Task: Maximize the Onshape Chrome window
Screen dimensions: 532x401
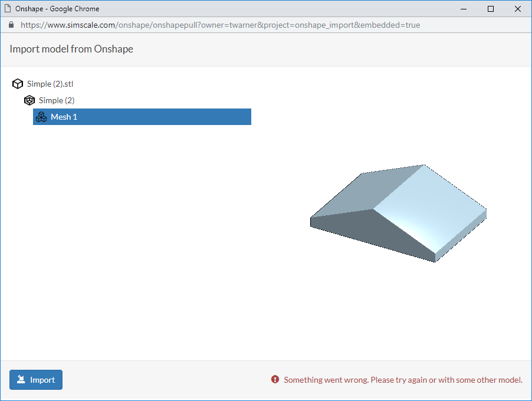Action: [491, 9]
